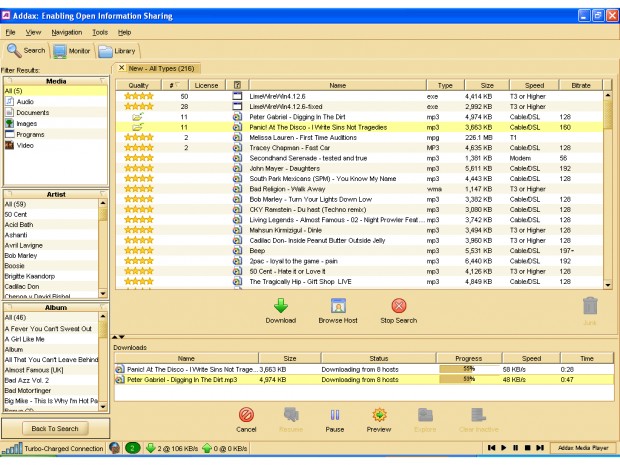Click the Peter Gabriel download progress bar
Screen dimensions: 620x465
pos(469,380)
